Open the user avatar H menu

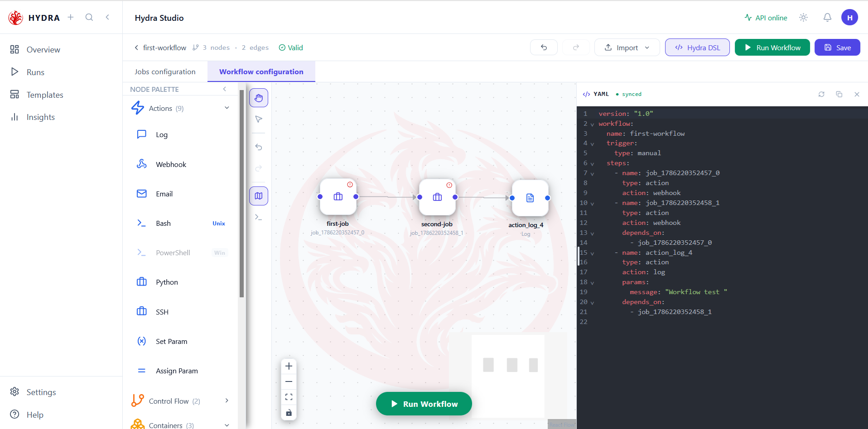pos(850,18)
